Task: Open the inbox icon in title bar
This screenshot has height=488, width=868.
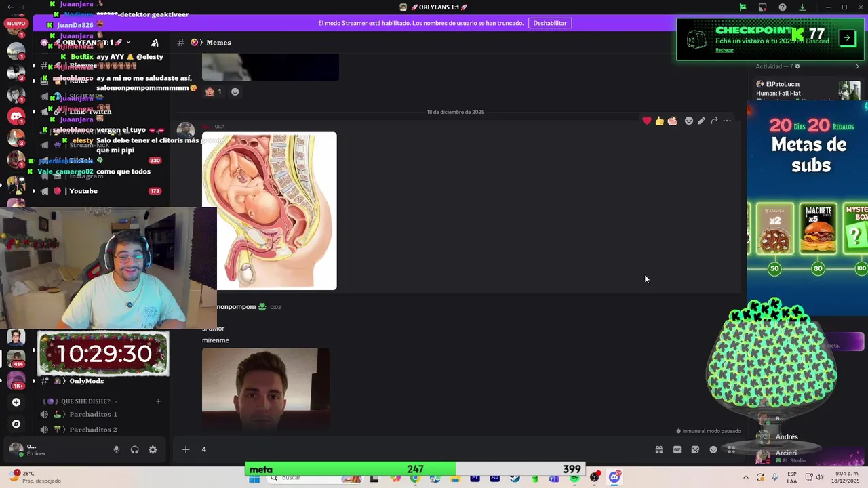Action: 763,7
